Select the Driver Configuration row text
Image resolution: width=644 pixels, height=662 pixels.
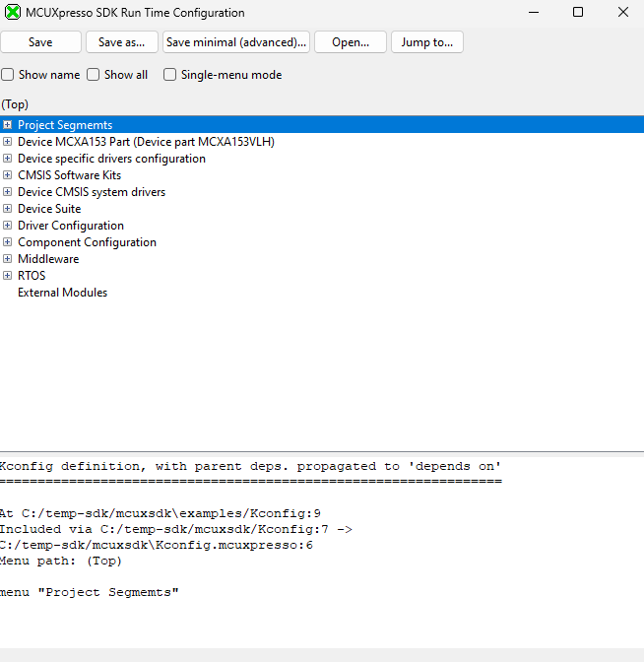click(71, 226)
